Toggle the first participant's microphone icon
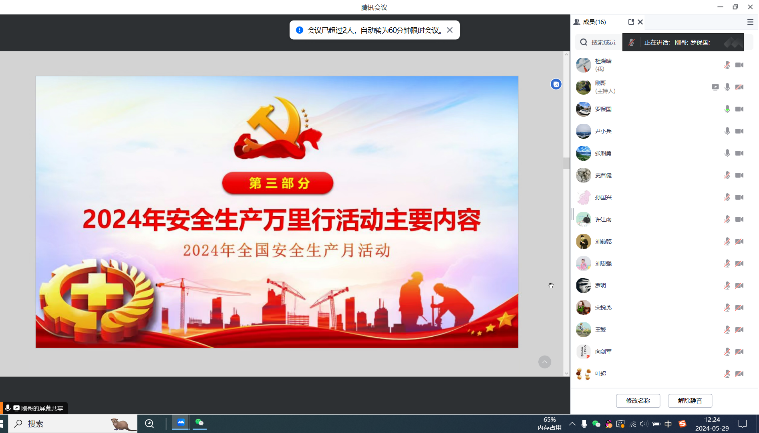759x433 pixels. [727, 65]
